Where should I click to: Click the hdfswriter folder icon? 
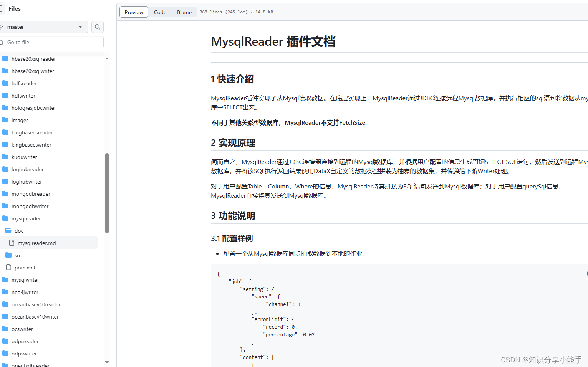(5, 96)
